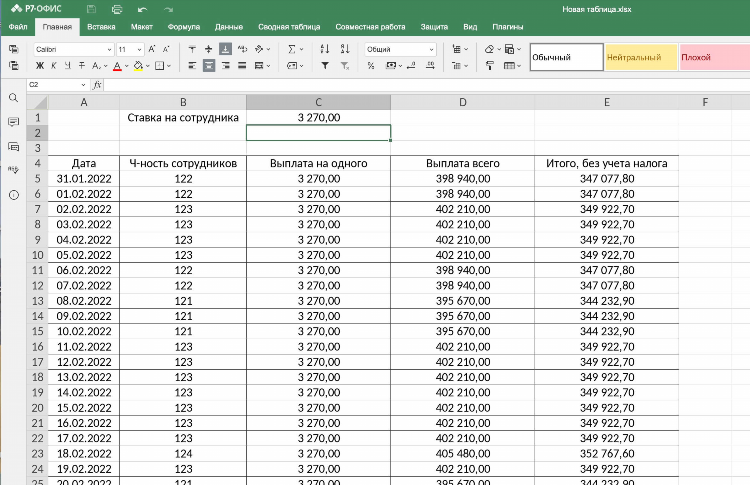
Task: Click the AutoSum sigma icon
Action: pos(292,49)
